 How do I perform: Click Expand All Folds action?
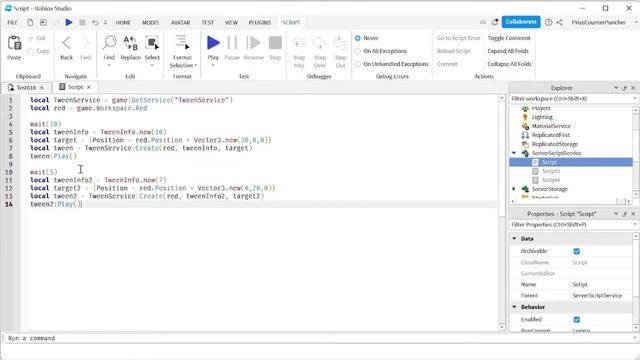(508, 51)
